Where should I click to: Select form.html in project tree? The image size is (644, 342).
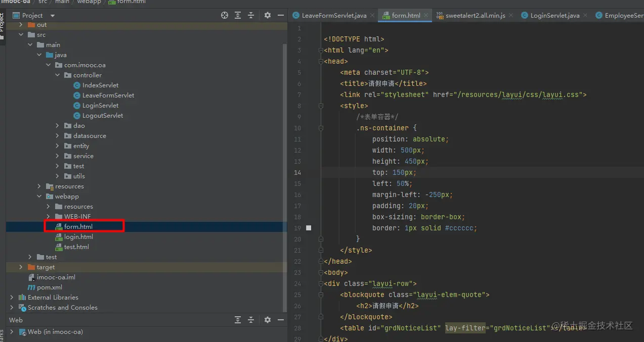click(x=73, y=227)
